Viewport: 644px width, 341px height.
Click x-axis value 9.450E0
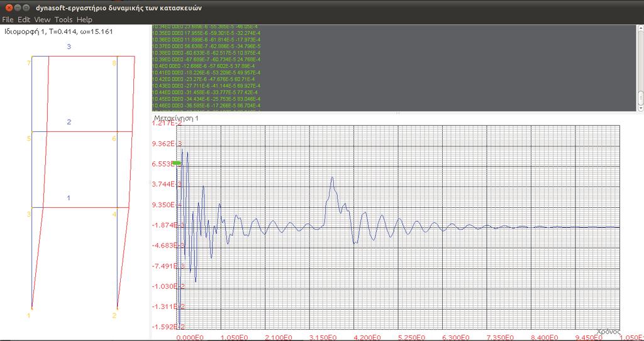590,337
